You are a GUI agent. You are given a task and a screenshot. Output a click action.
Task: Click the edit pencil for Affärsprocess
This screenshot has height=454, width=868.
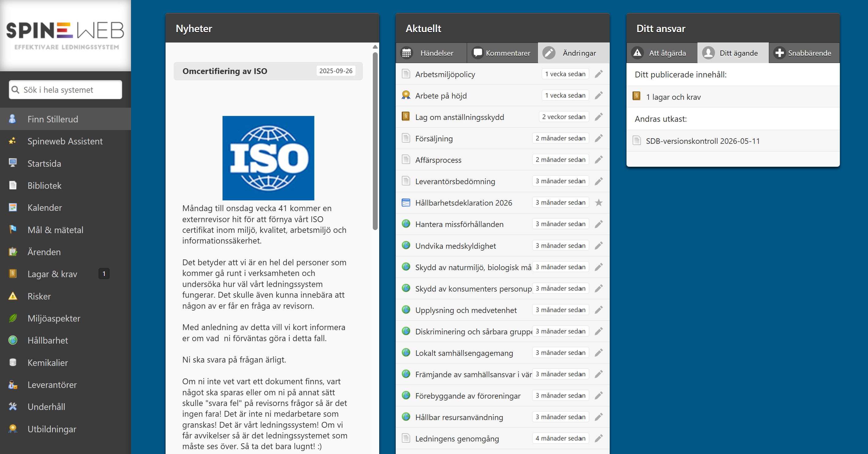598,160
